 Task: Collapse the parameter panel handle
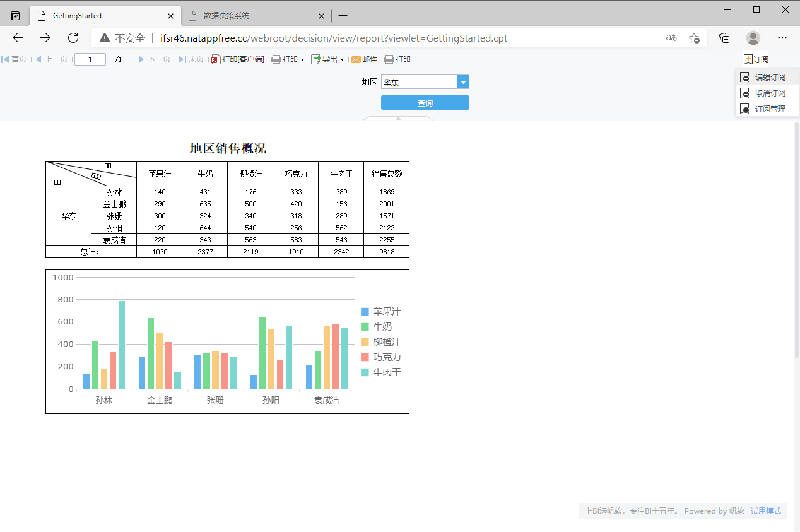[x=398, y=118]
